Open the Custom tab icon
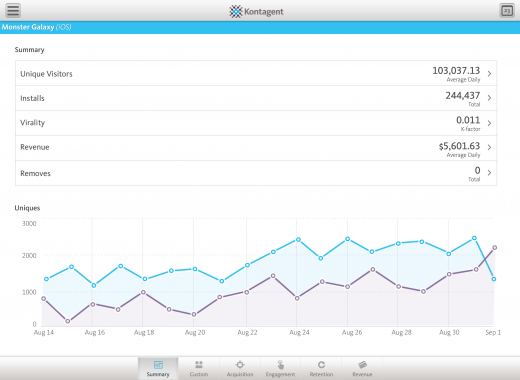This screenshot has width=520, height=380. [199, 365]
